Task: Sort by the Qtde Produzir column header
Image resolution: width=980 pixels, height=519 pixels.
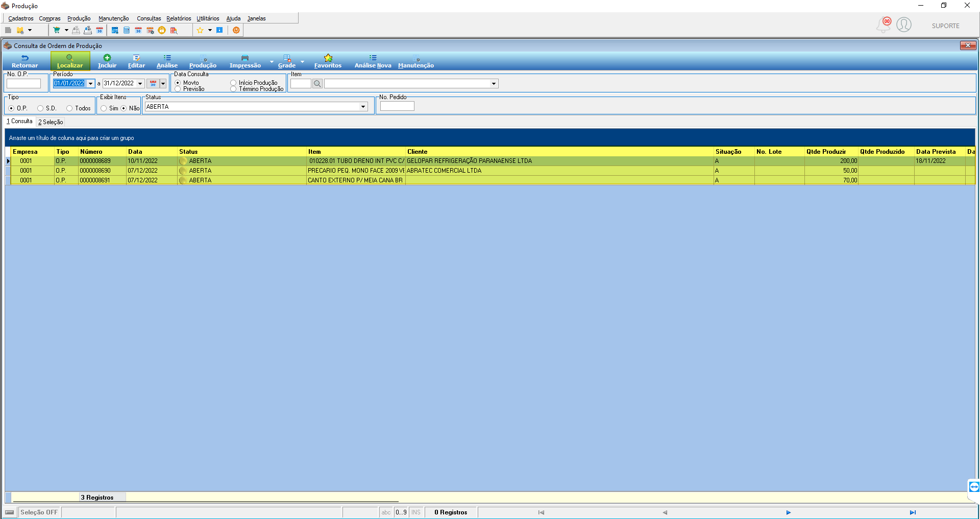Action: click(x=831, y=152)
